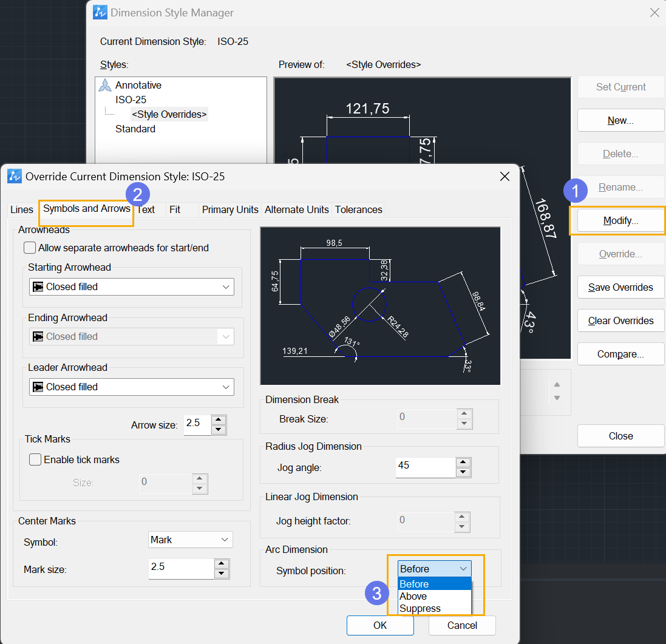Screen dimensions: 666x644
Task: Switch to the Lines tab
Action: click(x=22, y=210)
